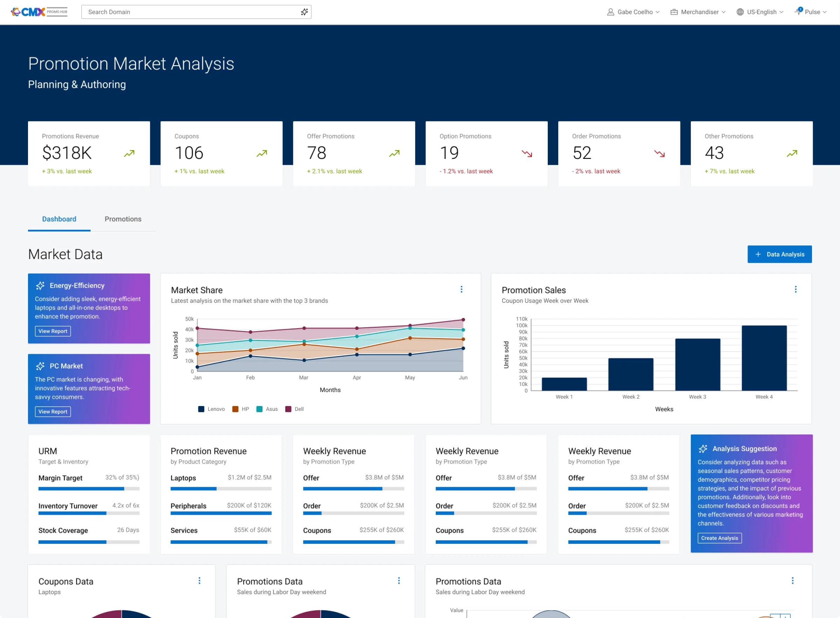Switch to the Promotions tab
The width and height of the screenshot is (840, 618).
coord(123,219)
